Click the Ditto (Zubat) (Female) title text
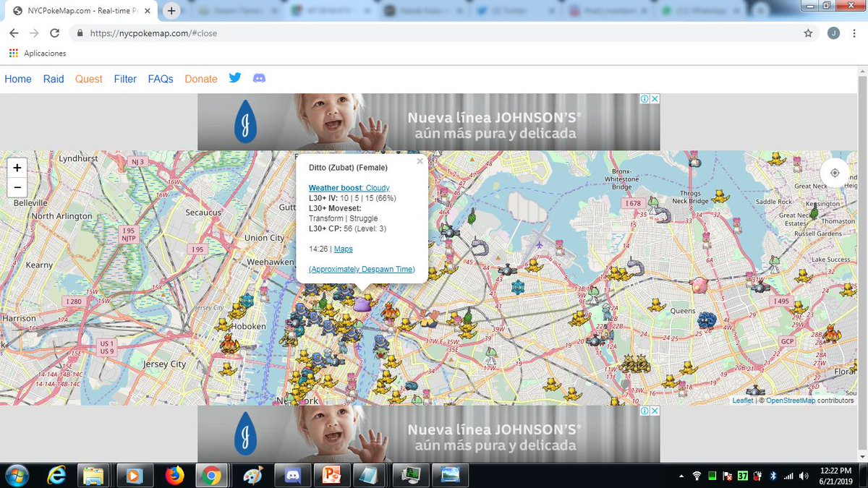The image size is (868, 488). tap(348, 168)
